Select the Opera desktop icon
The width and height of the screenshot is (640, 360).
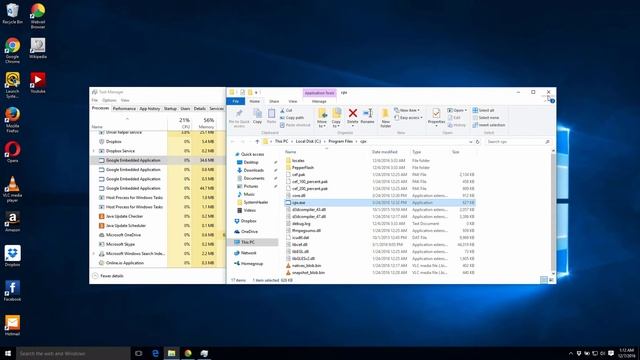tap(12, 152)
